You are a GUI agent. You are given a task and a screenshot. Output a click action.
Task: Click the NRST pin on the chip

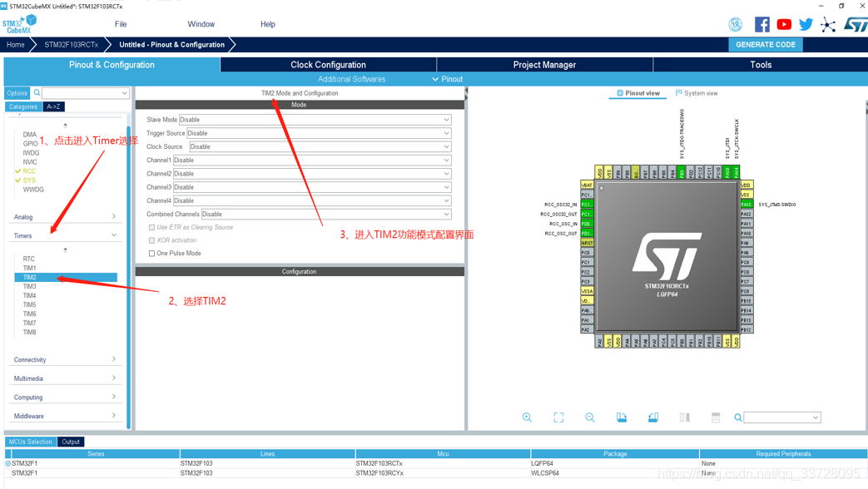587,243
